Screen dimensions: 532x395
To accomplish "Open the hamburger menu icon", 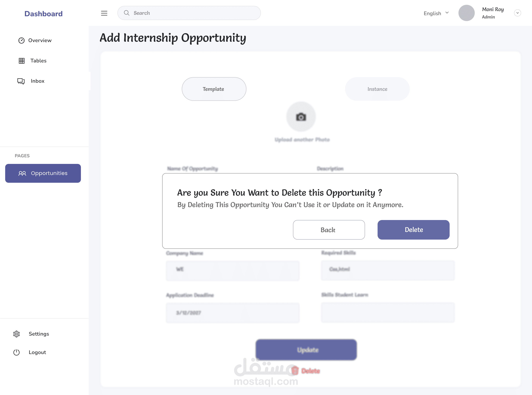I will [104, 13].
